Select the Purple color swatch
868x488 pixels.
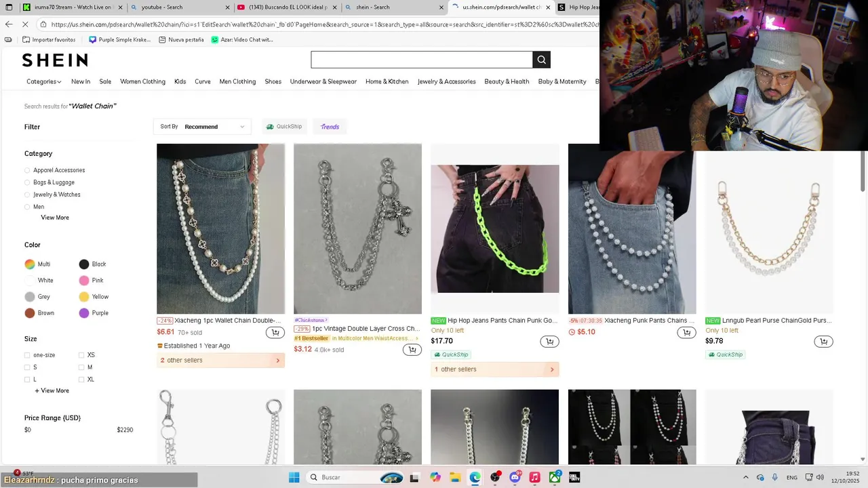coord(84,313)
